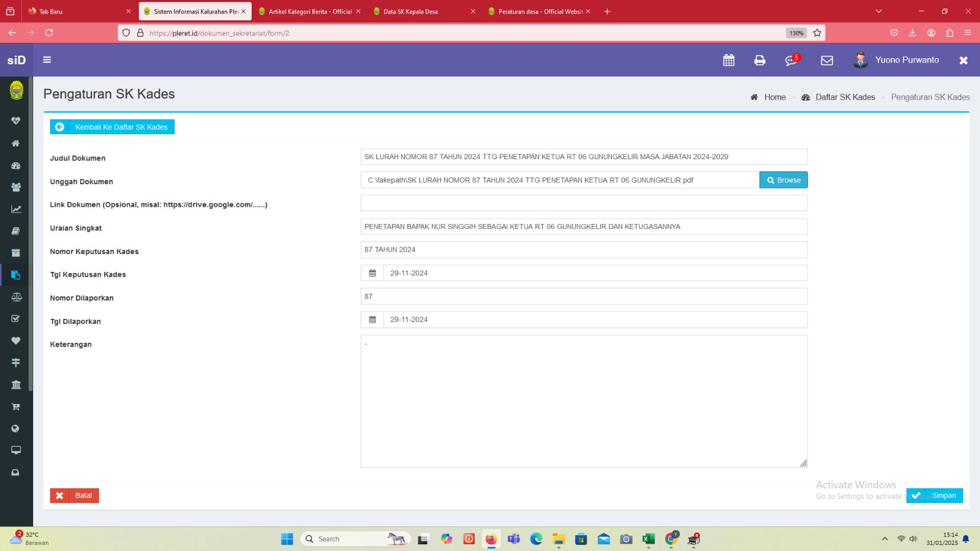
Task: Click inside the Keterangan text area
Action: [x=584, y=401]
